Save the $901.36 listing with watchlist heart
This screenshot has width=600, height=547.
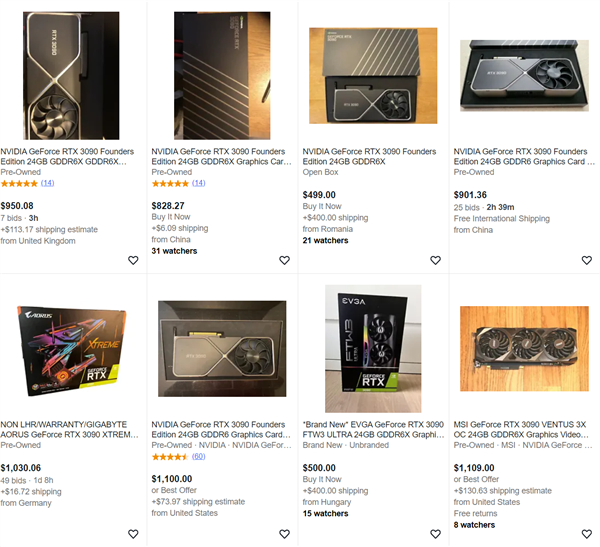[586, 260]
